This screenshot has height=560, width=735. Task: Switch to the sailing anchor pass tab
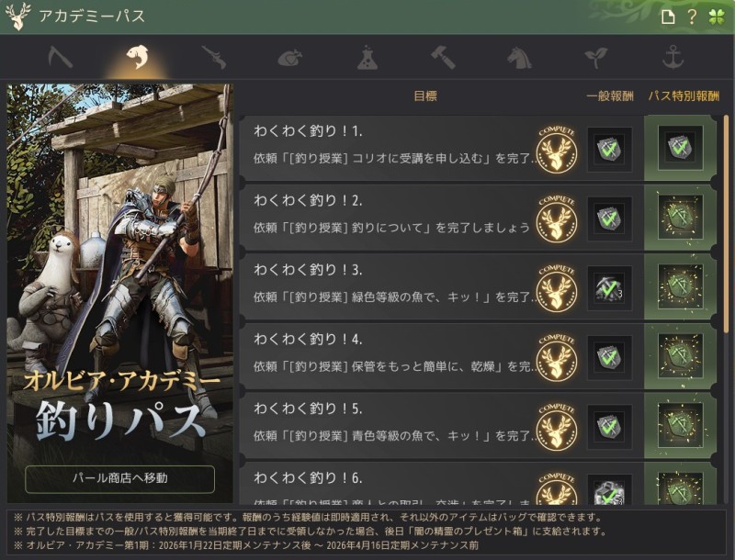click(x=673, y=57)
